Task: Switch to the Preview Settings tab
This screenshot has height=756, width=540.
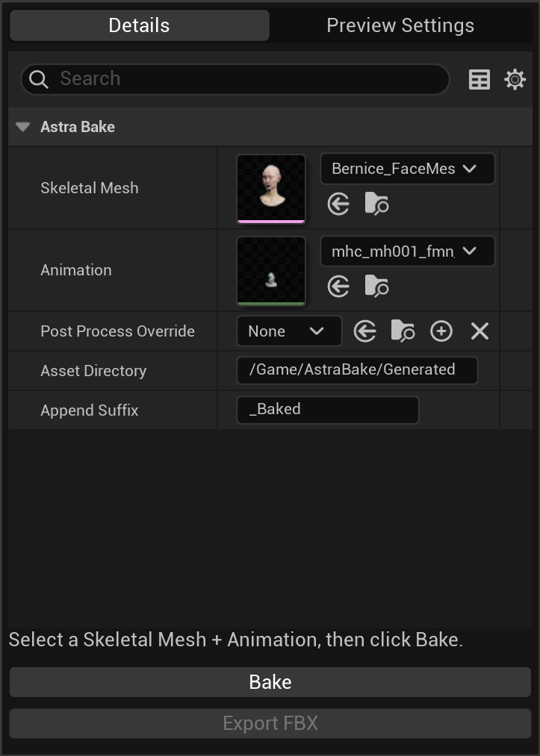Action: point(400,25)
